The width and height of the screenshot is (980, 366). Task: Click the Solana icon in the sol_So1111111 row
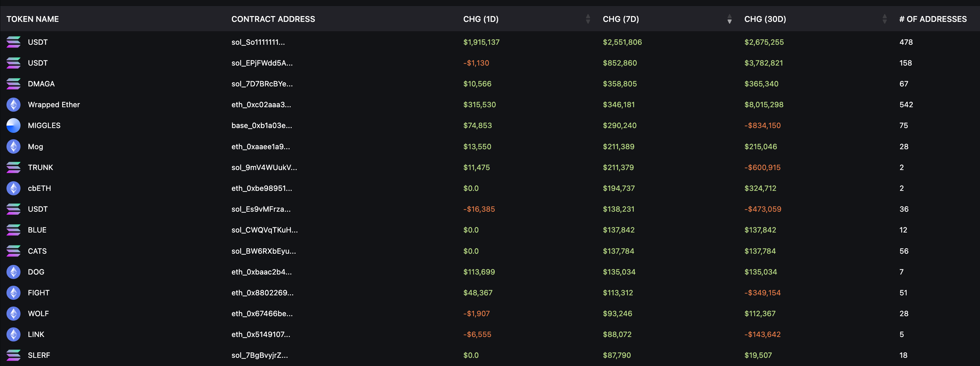coord(13,42)
